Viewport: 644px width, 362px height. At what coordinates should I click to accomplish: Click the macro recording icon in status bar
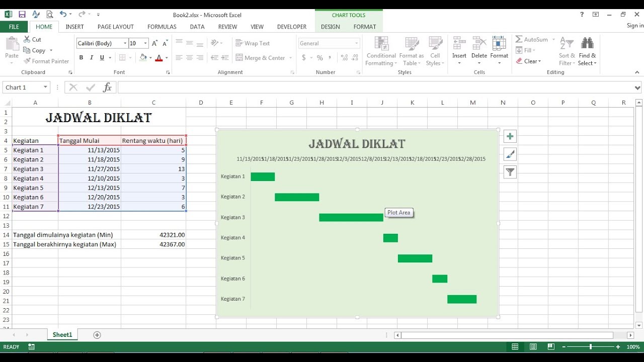pos(32,347)
